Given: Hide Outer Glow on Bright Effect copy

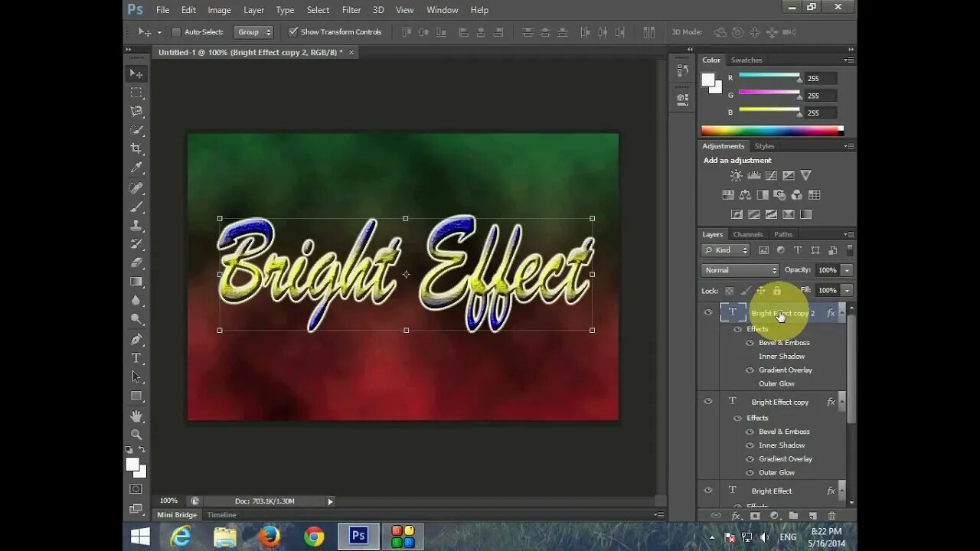Looking at the screenshot, I should 750,473.
